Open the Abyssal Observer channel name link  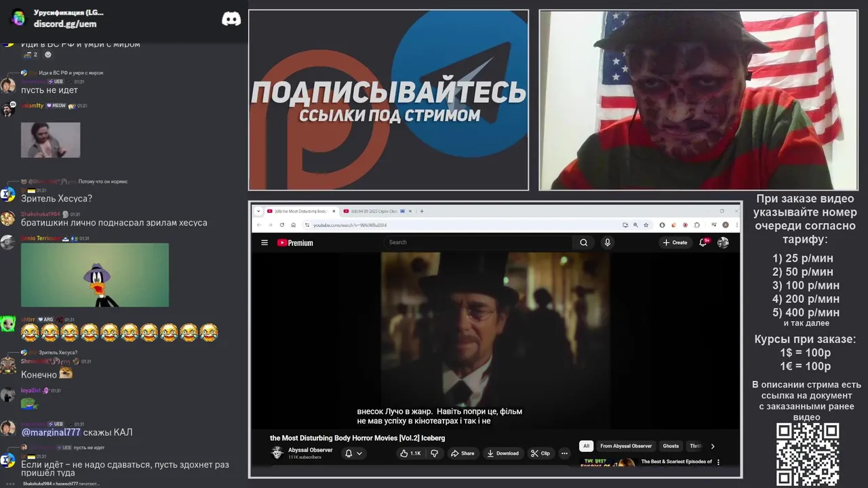(310, 450)
